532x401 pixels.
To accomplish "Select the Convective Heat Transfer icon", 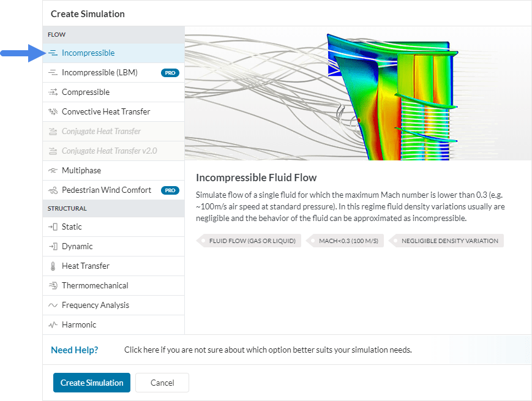I will (52, 111).
